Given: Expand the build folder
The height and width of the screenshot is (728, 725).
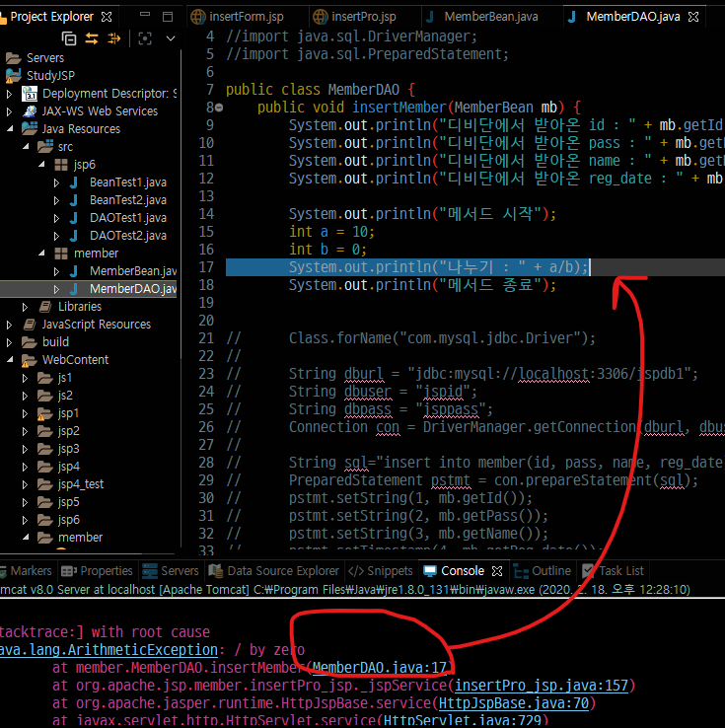Looking at the screenshot, I should [9, 342].
